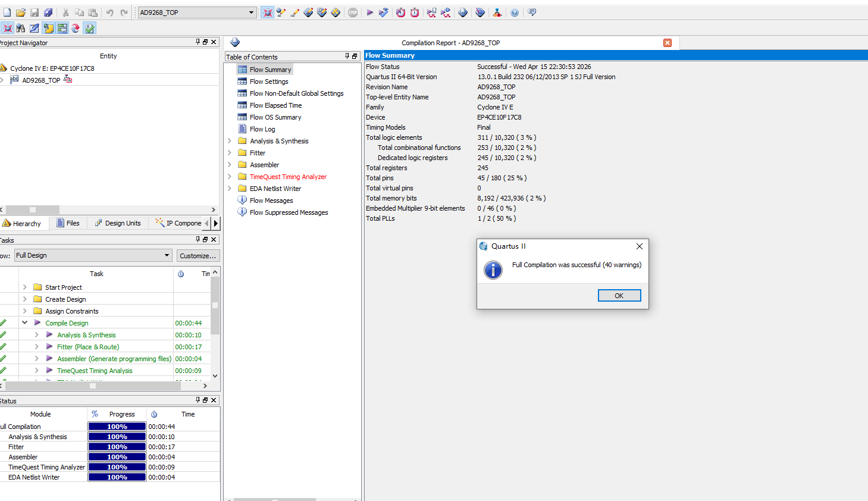
Task: Click the speech bubble icon at toolbar end
Action: (x=532, y=12)
